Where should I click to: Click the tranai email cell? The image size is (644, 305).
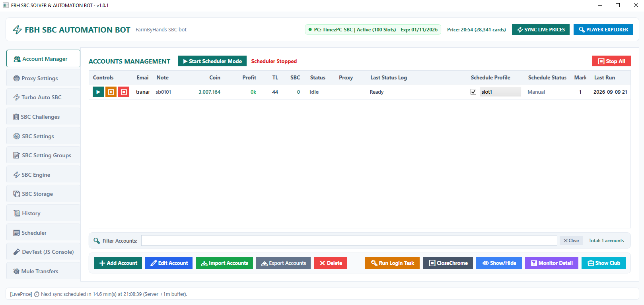[143, 92]
